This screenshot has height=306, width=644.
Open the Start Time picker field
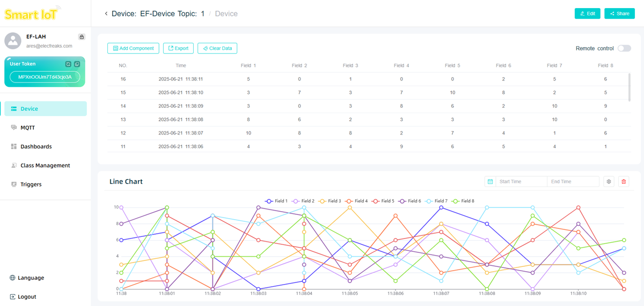521,182
